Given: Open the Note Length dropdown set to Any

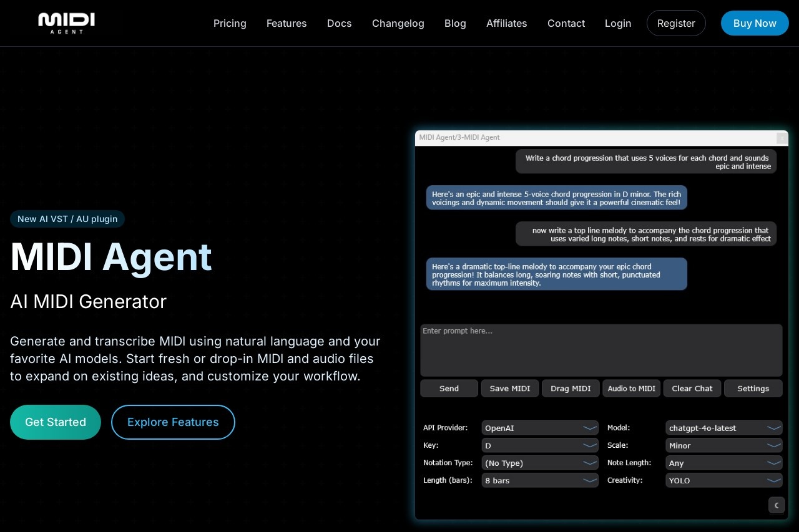Looking at the screenshot, I should [x=724, y=463].
